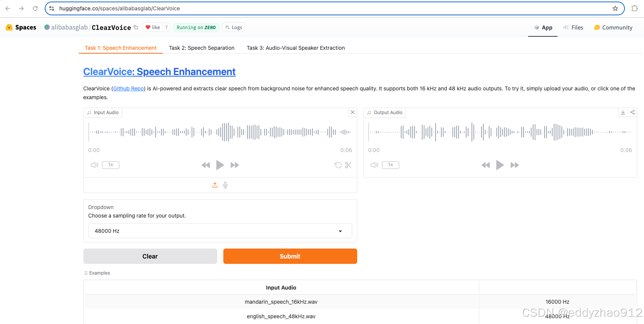Viewport: 644px width, 324px height.
Task: Bookmark page with star icon
Action: (x=615, y=8)
